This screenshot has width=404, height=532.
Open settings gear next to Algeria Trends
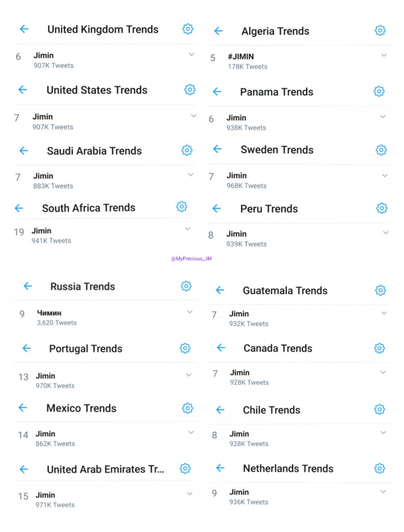tap(380, 31)
